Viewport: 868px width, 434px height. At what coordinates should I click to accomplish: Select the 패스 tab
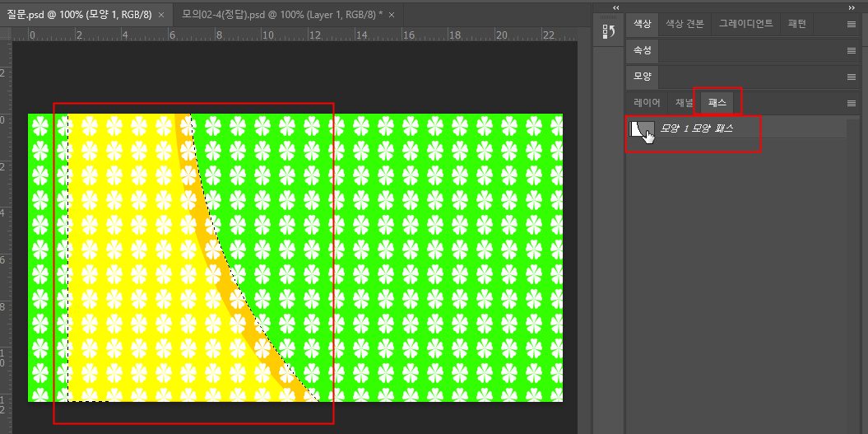[x=717, y=103]
